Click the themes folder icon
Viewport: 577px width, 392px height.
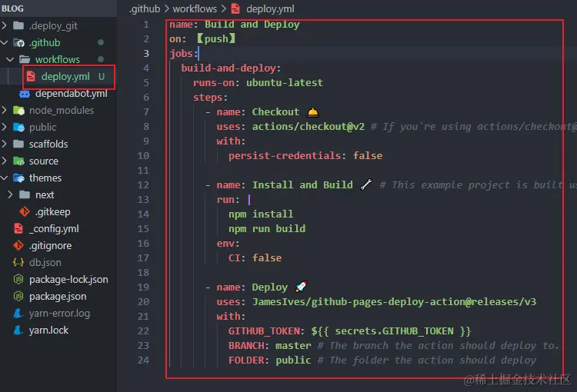pos(18,178)
